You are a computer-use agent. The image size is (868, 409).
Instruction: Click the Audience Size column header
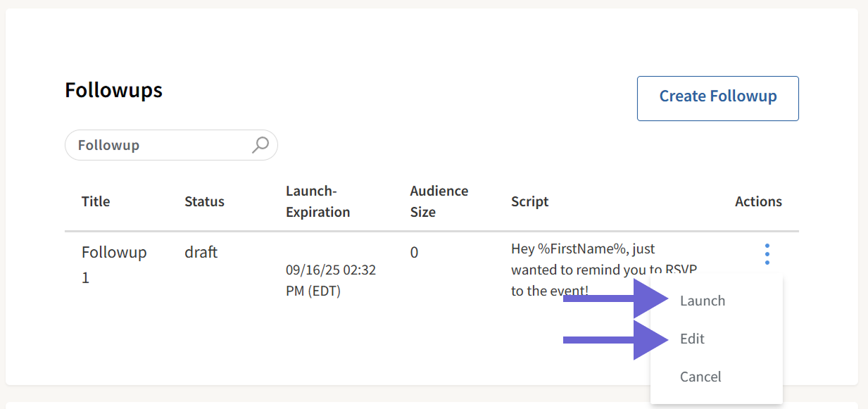[439, 201]
